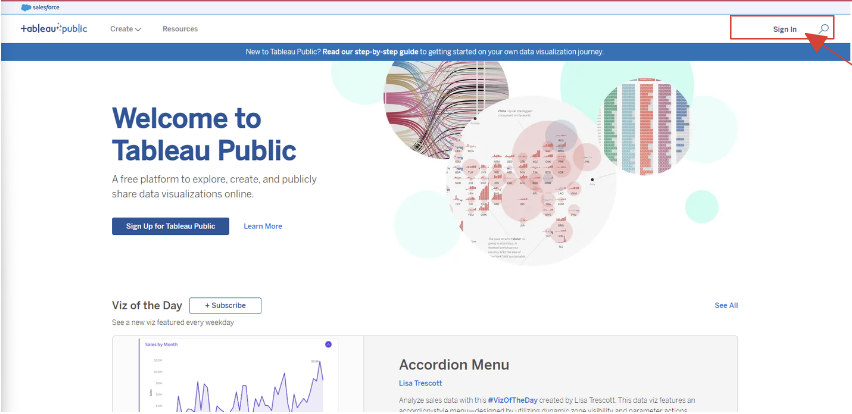
Task: Open the search magnifier icon
Action: 824,29
